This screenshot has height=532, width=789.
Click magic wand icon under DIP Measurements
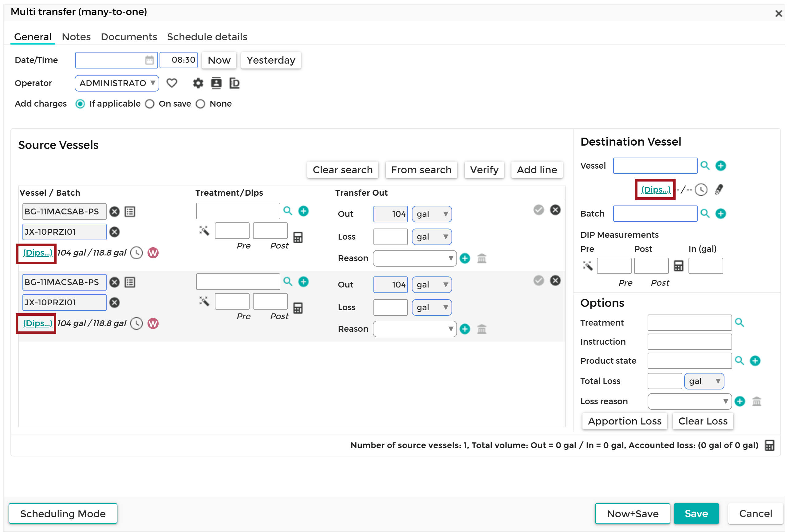pyautogui.click(x=587, y=266)
